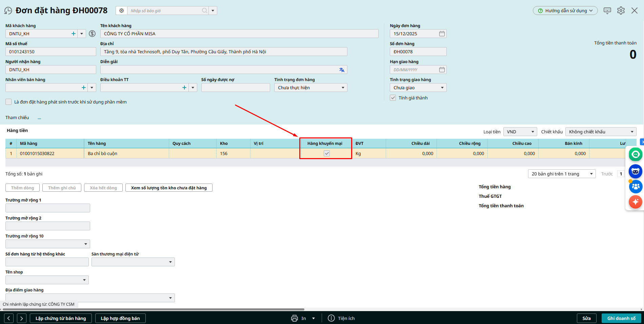
Task: Click the customer debt dollar icon
Action: coord(92,34)
